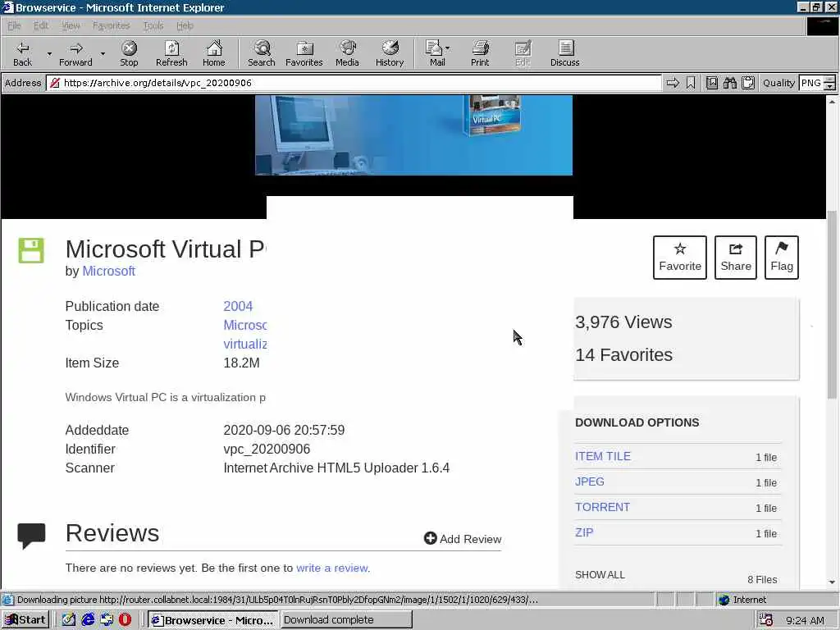Click the Internet zone status bar indicator

pos(742,600)
